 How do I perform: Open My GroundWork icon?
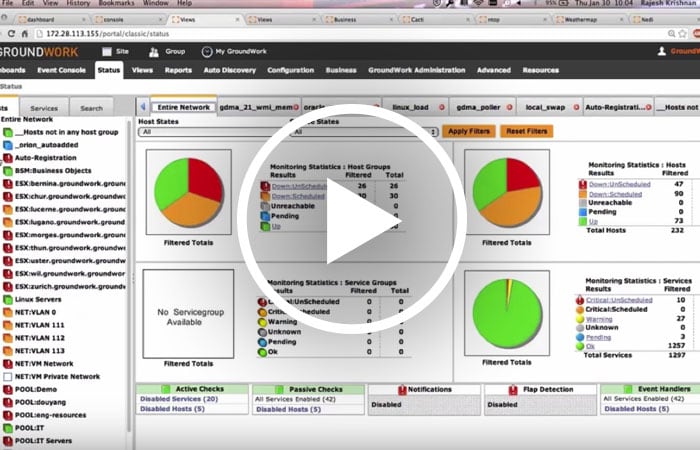207,52
